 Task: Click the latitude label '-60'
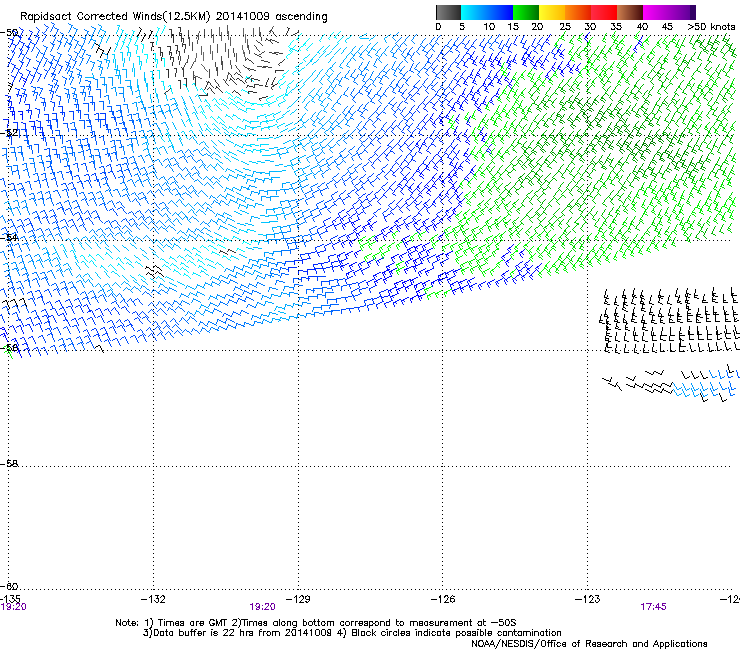(9, 586)
